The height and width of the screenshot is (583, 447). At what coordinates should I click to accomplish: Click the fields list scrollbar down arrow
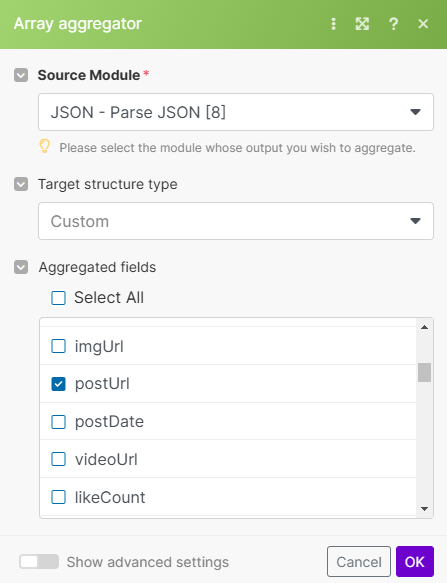[424, 509]
